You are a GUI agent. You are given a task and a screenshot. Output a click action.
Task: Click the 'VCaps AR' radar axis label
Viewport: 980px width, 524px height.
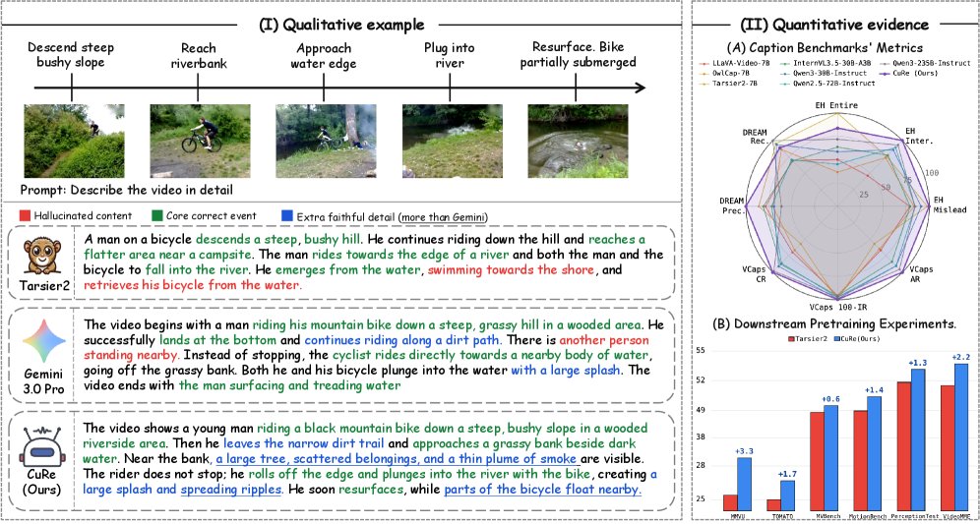[921, 273]
